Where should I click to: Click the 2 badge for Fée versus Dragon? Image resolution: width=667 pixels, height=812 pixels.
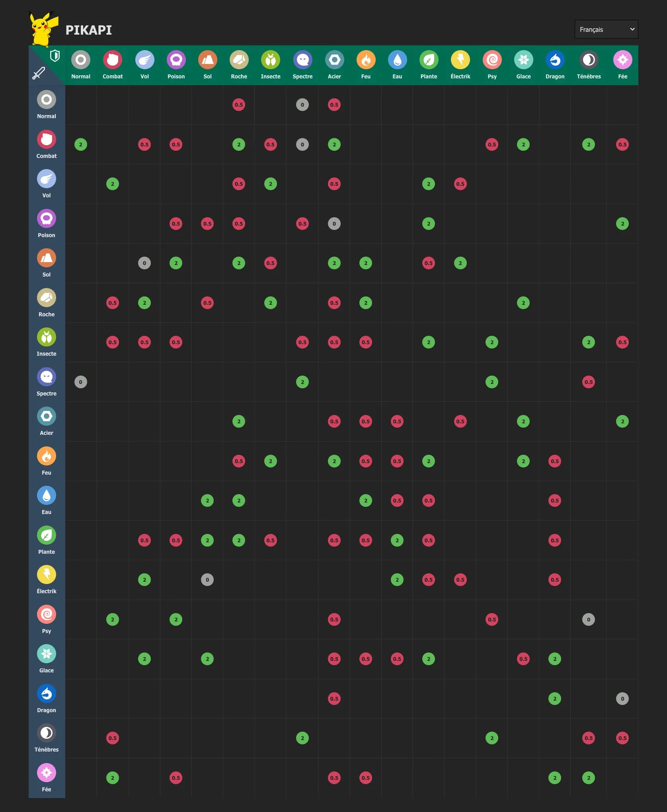coord(555,778)
